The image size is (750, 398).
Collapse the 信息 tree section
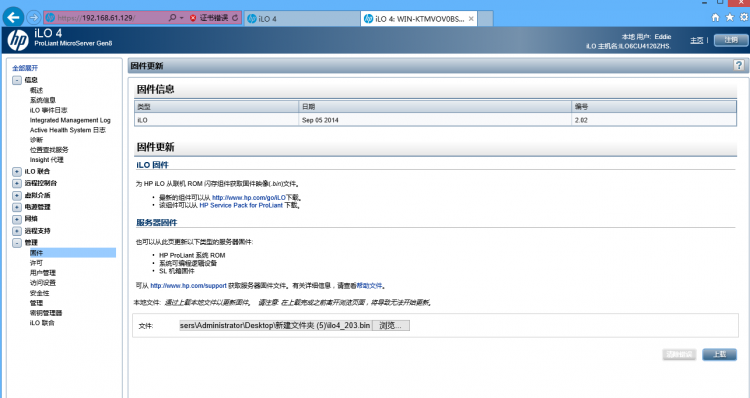[x=17, y=80]
